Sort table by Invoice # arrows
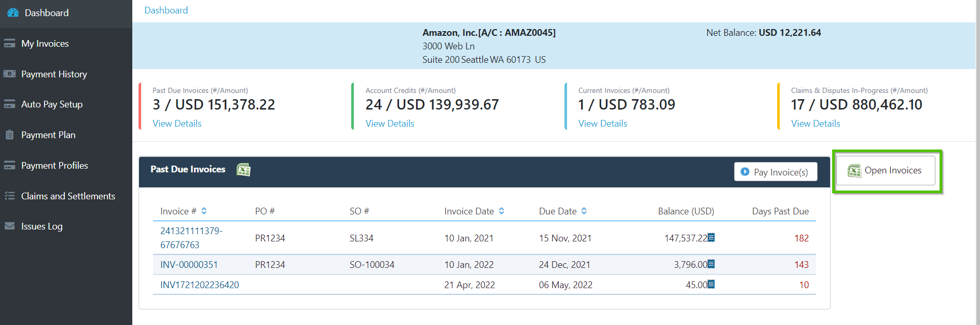980x325 pixels. (204, 211)
